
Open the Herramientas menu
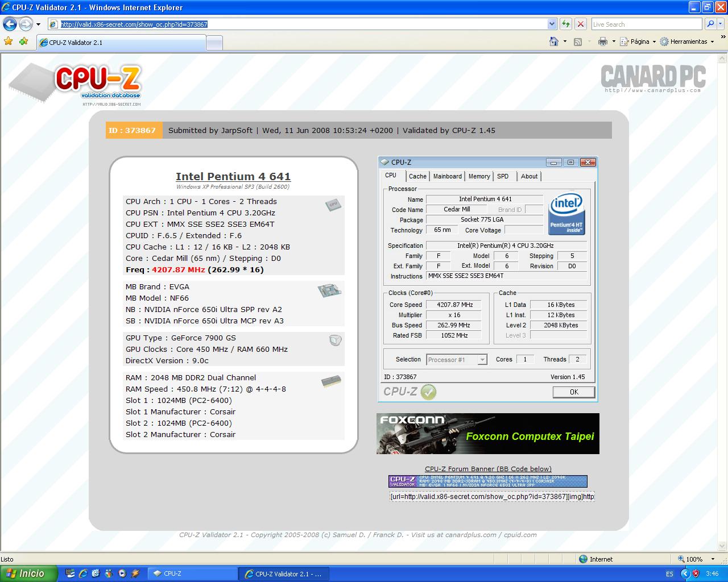pyautogui.click(x=687, y=41)
